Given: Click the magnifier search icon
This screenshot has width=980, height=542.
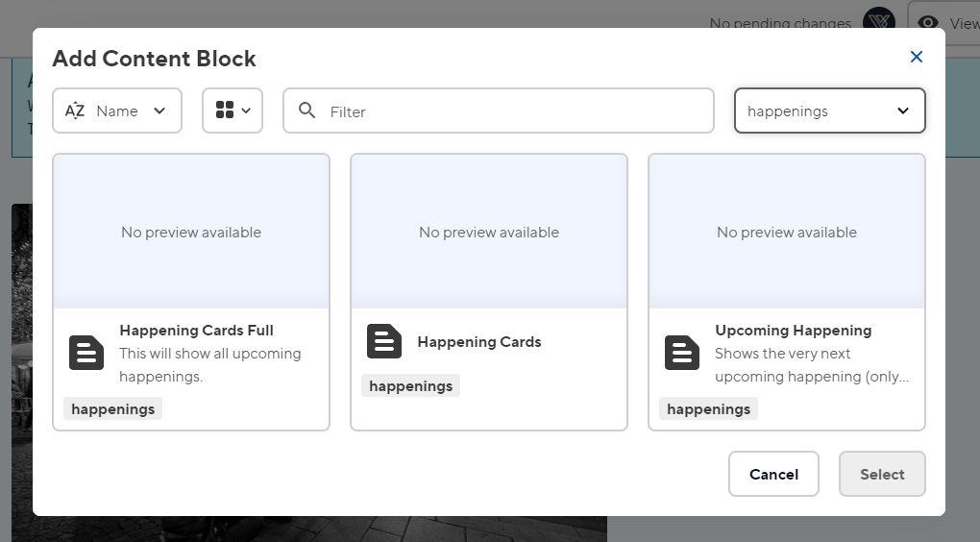Looking at the screenshot, I should [307, 111].
